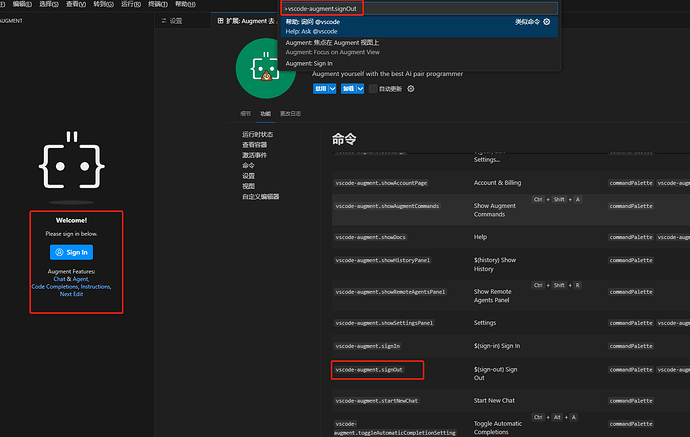Click the command palette input field

419,8
